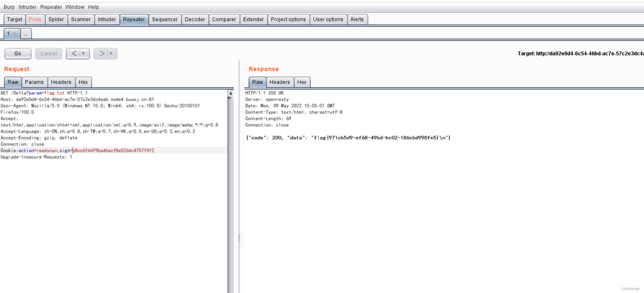Switch to the Spider tab
The image size is (644, 293).
click(x=56, y=19)
